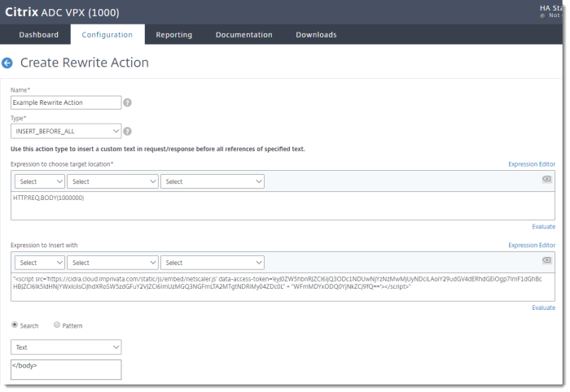Open second Select dropdown for target location
The image size is (570, 392).
click(x=112, y=181)
